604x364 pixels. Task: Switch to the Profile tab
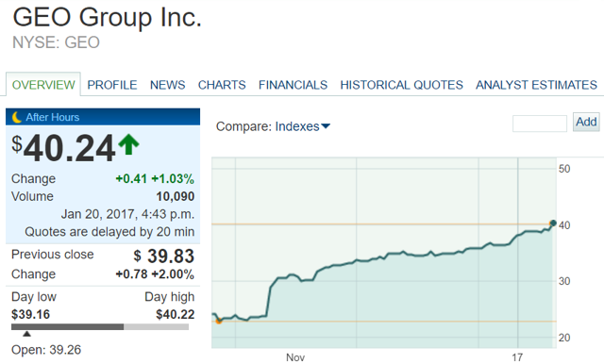click(112, 85)
